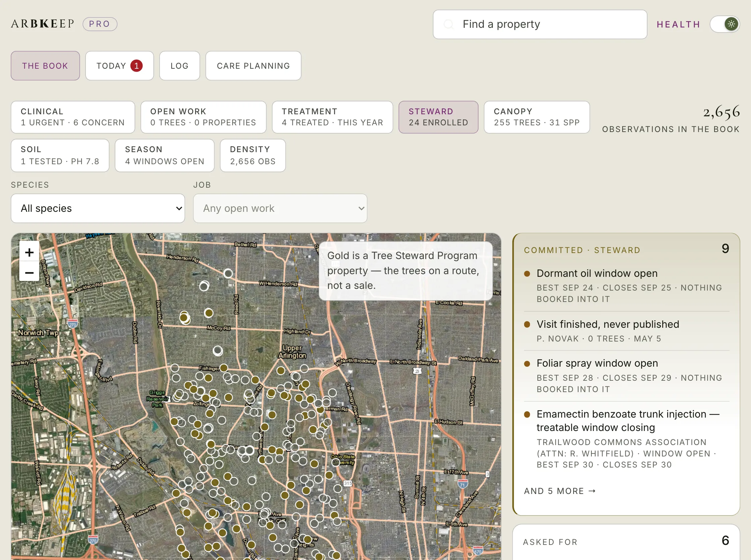Select the Open Work filter chip
The width and height of the screenshot is (751, 560).
point(204,117)
